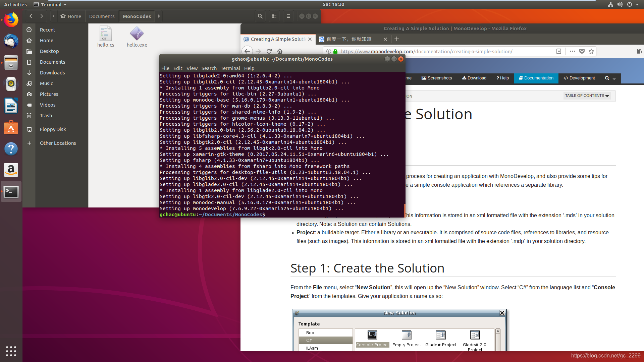Screen dimensions: 644x362
Task: Toggle file manager list view button
Action: 274,16
